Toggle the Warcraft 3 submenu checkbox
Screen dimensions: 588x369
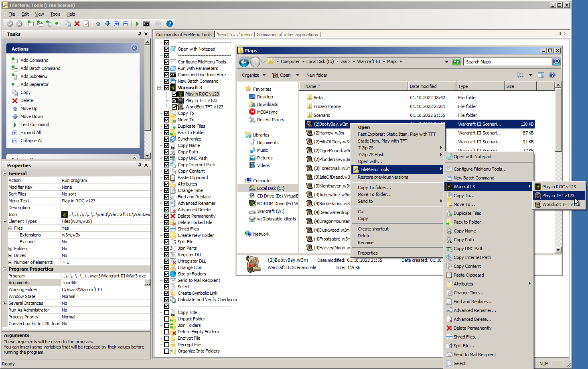click(166, 88)
